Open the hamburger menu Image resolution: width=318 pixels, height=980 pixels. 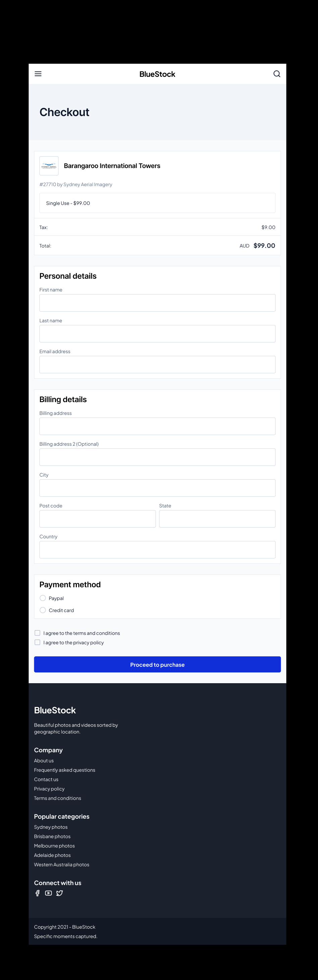(x=38, y=74)
